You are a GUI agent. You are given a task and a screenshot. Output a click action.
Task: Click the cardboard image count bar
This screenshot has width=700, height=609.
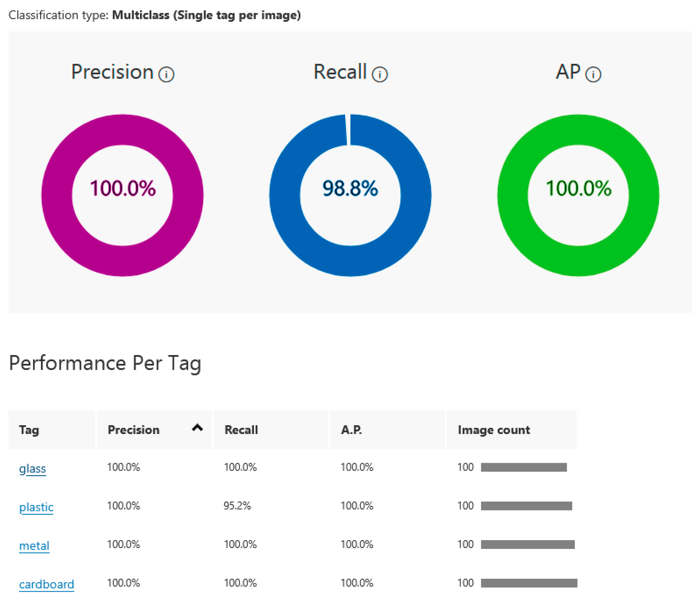click(529, 583)
